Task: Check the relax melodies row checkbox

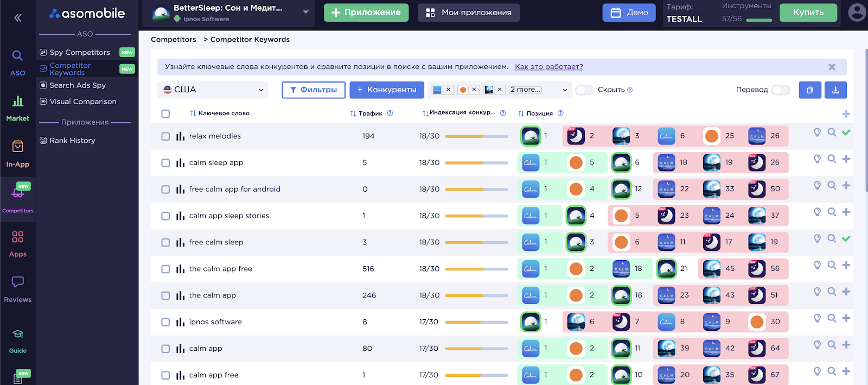Action: 165,136
